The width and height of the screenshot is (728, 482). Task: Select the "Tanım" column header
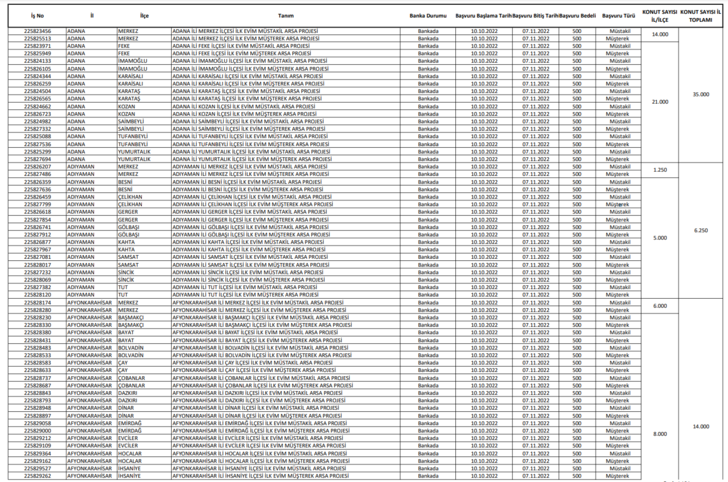(x=286, y=16)
